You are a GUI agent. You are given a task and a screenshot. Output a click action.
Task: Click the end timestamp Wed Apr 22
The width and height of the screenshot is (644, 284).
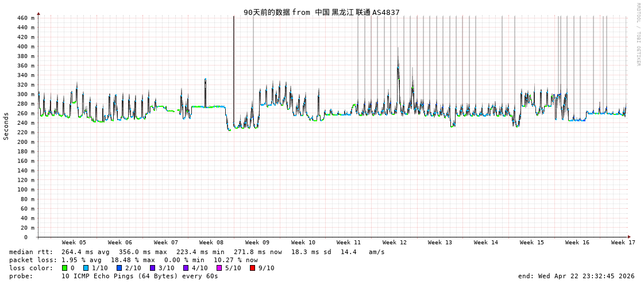[x=576, y=276]
